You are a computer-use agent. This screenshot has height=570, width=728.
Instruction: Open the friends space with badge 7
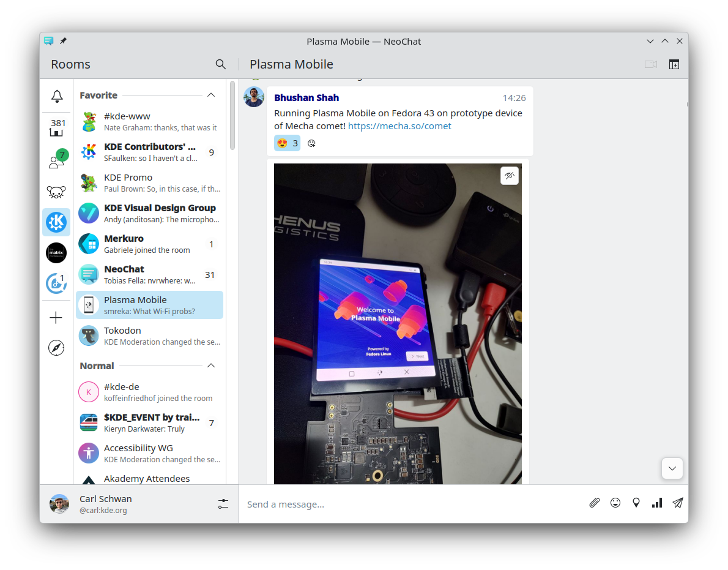pos(56,160)
